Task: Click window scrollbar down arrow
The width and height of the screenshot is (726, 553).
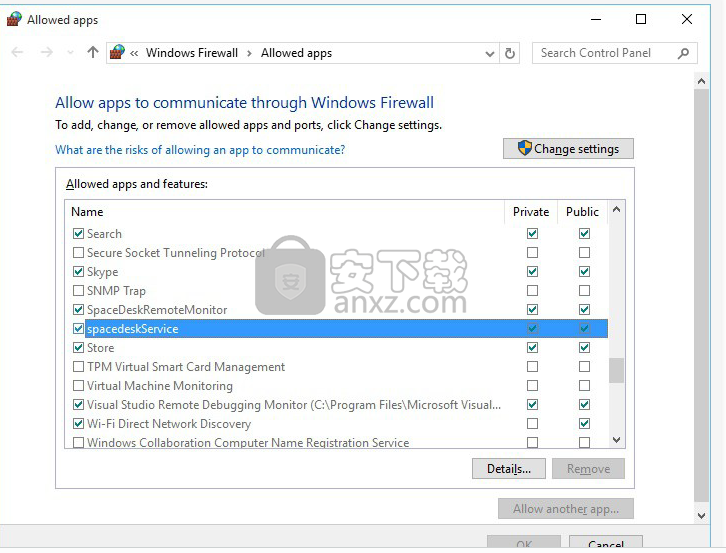Action: coord(701,515)
